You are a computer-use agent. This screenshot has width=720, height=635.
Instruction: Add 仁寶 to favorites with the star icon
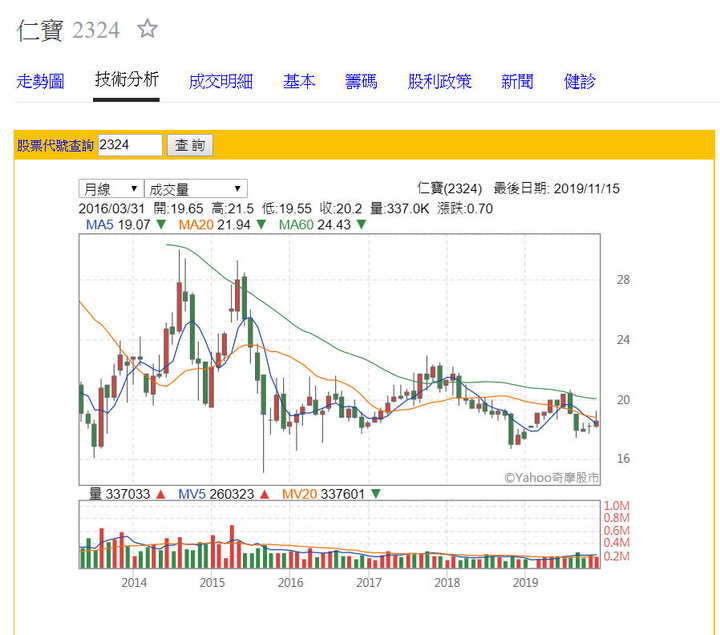(147, 29)
